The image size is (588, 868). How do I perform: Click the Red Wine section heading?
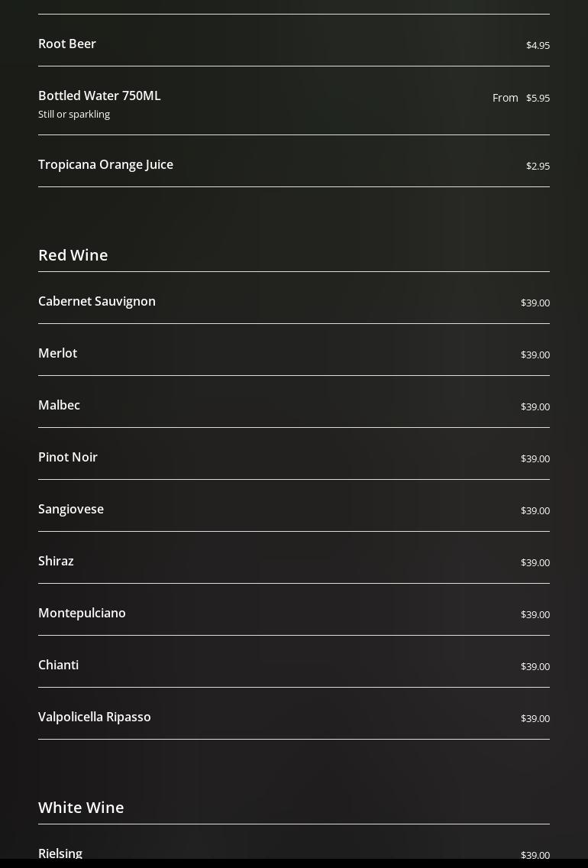[x=73, y=254]
